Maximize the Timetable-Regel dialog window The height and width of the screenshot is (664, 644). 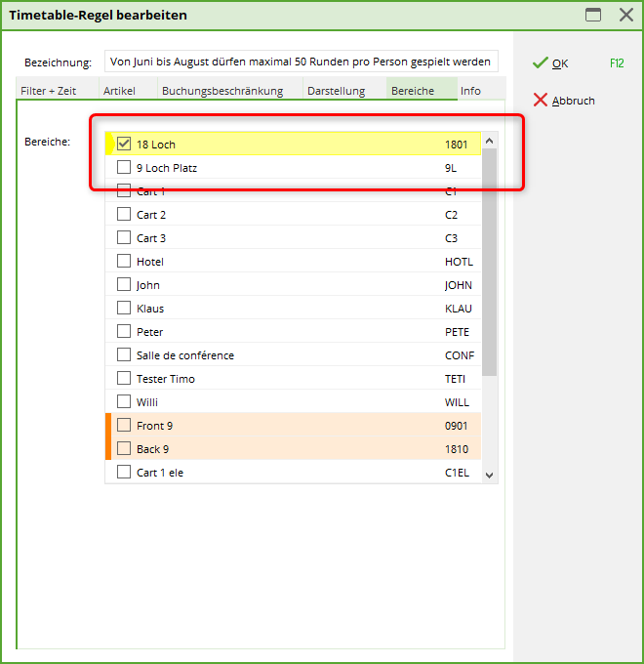592,15
